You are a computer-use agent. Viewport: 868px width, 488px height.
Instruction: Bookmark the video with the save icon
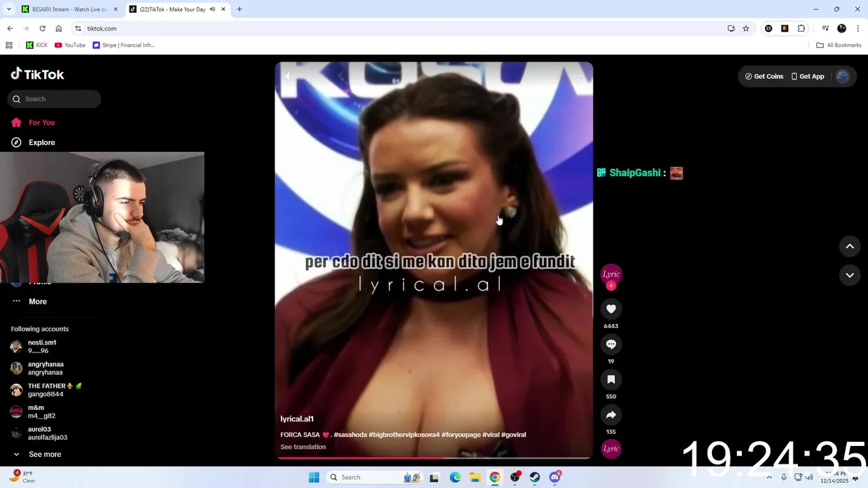(611, 380)
